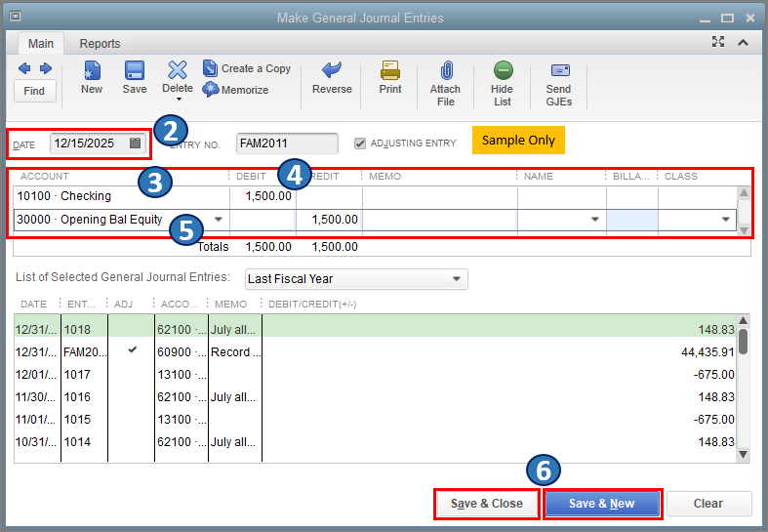Click debit amount 1,500.00 in Checking row

pos(268,196)
